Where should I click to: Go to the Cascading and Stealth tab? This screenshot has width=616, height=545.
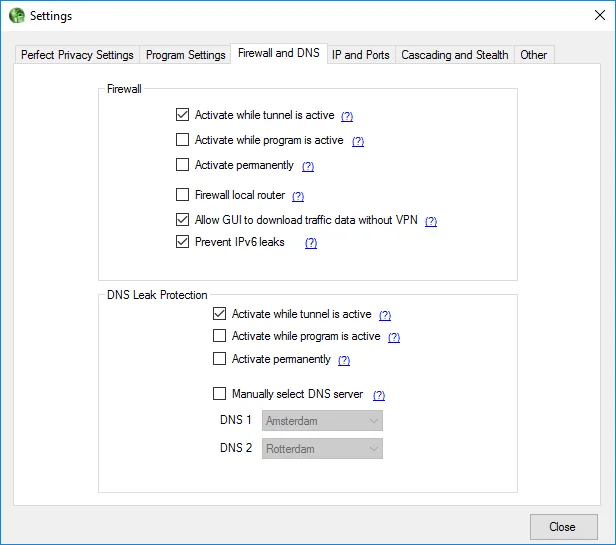coord(455,55)
